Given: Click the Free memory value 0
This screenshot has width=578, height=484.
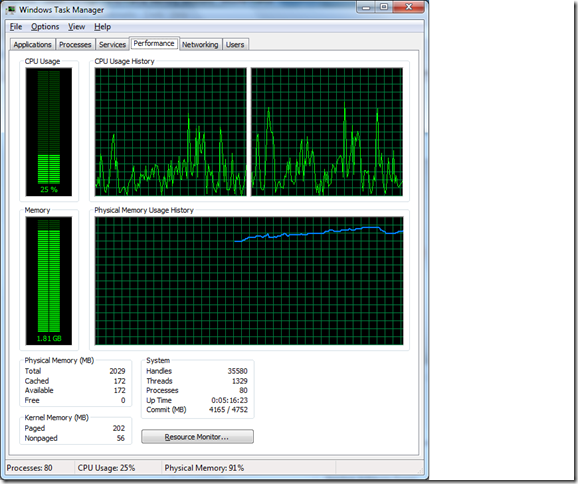Looking at the screenshot, I should pos(123,400).
